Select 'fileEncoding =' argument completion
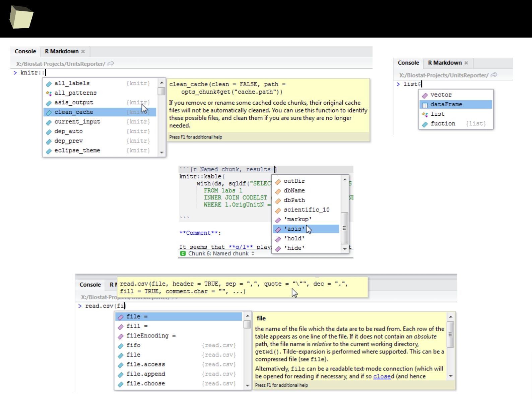The width and height of the screenshot is (532, 399). pos(179,336)
